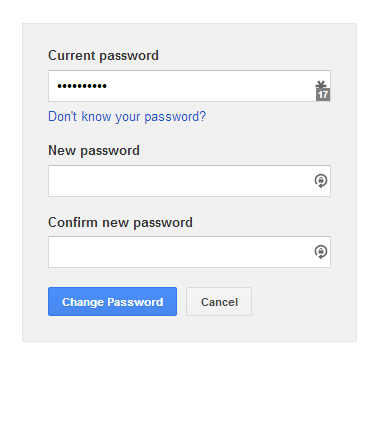Click the "Confirm new password" label
Image resolution: width=380 pixels, height=436 pixels.
pyautogui.click(x=120, y=223)
